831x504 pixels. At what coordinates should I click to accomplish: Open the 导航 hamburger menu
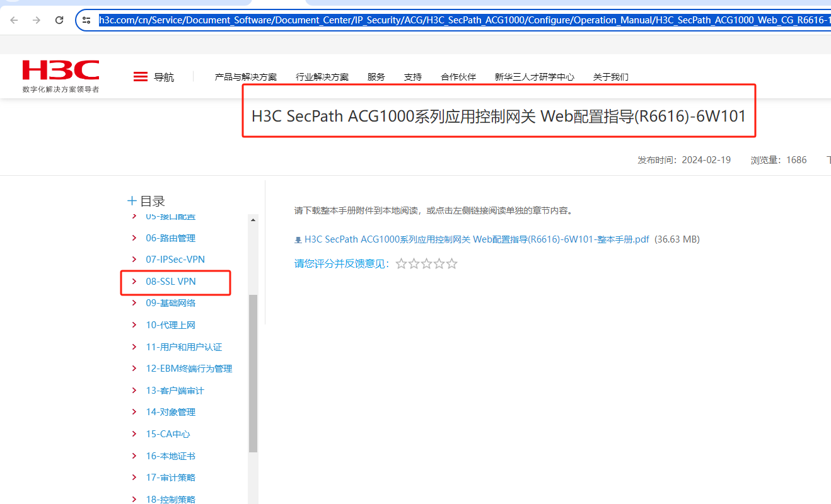pyautogui.click(x=153, y=77)
